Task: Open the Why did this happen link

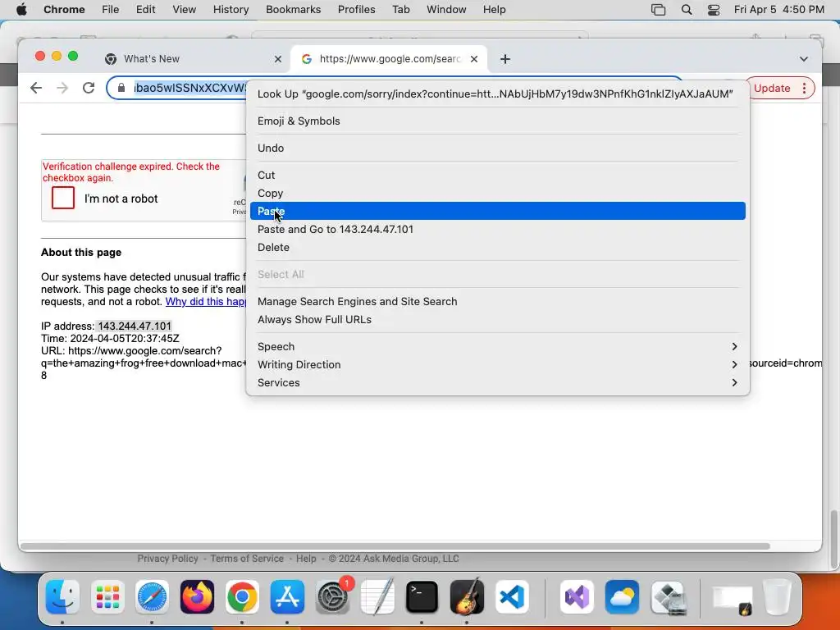Action: pos(206,302)
